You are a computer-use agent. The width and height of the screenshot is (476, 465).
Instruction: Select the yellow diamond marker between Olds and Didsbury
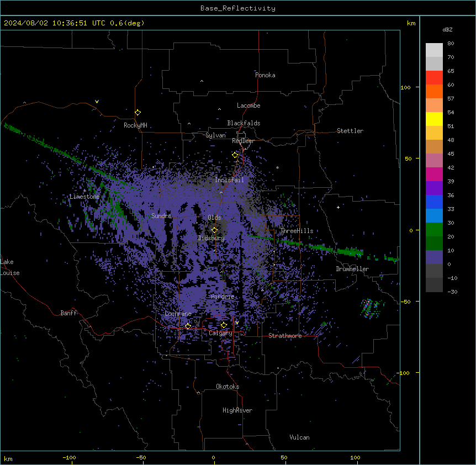(214, 230)
